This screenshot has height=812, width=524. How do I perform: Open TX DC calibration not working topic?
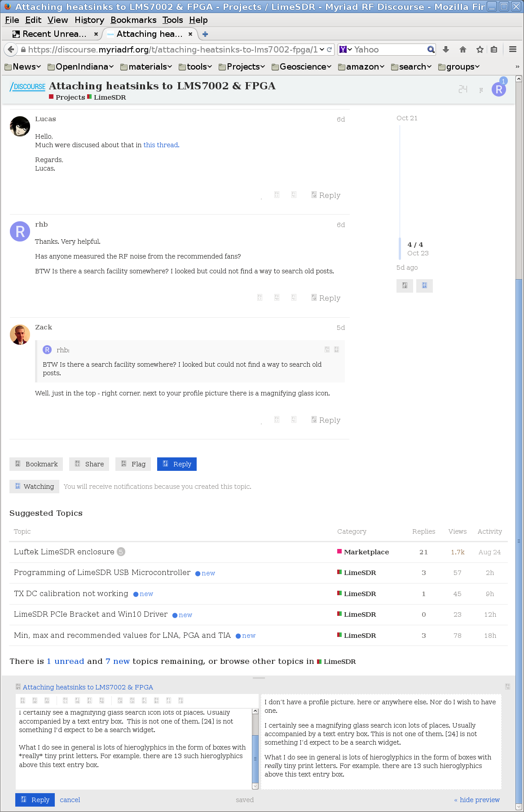tap(71, 594)
